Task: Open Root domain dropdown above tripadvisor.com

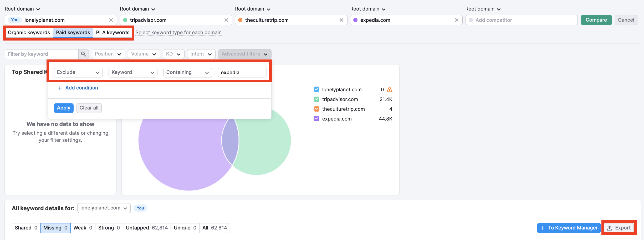Action: pos(137,9)
